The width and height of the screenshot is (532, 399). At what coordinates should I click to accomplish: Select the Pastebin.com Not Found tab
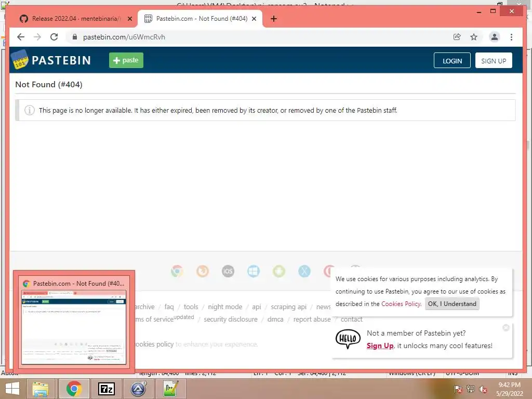(200, 19)
